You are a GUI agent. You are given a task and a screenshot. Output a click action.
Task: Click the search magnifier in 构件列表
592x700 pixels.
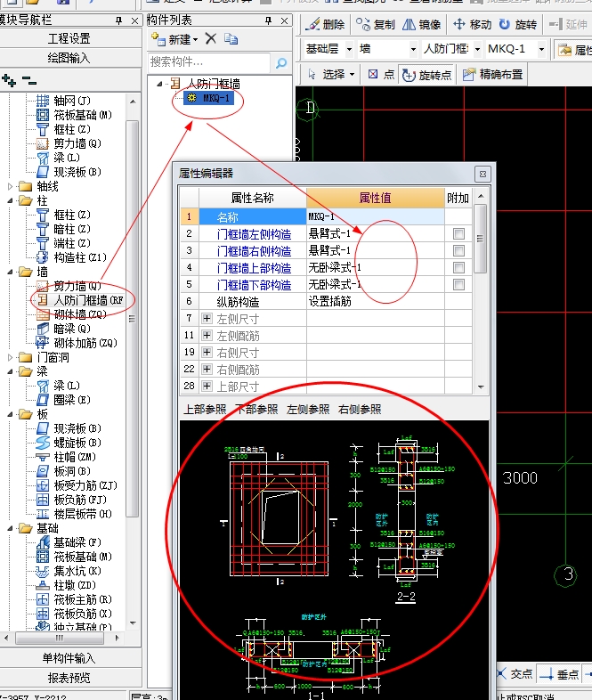tap(281, 62)
